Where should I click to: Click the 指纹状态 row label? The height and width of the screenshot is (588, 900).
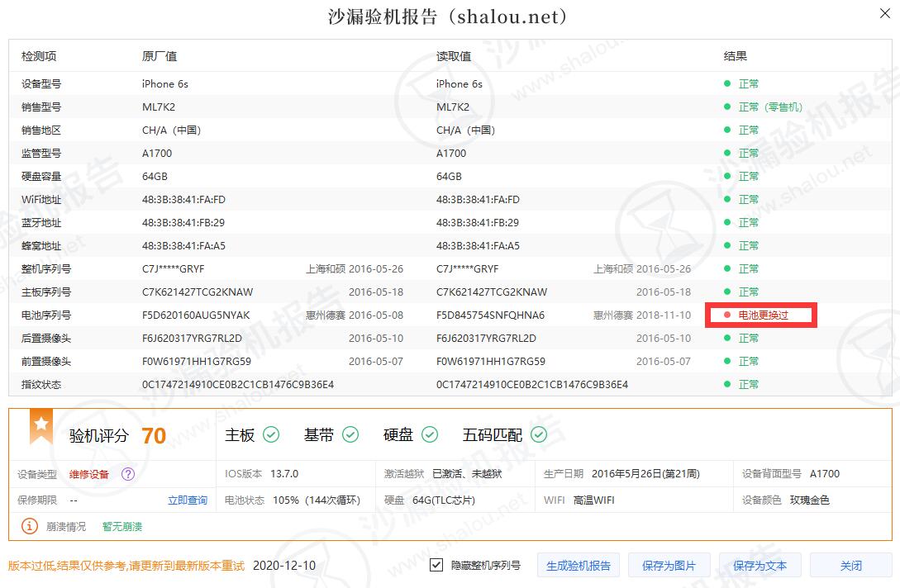pyautogui.click(x=41, y=384)
